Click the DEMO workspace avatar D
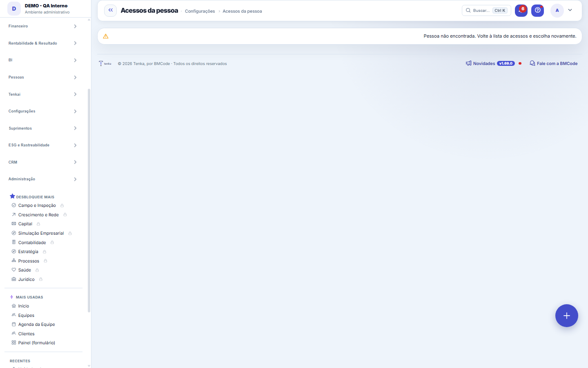The height and width of the screenshot is (368, 588). point(14,9)
